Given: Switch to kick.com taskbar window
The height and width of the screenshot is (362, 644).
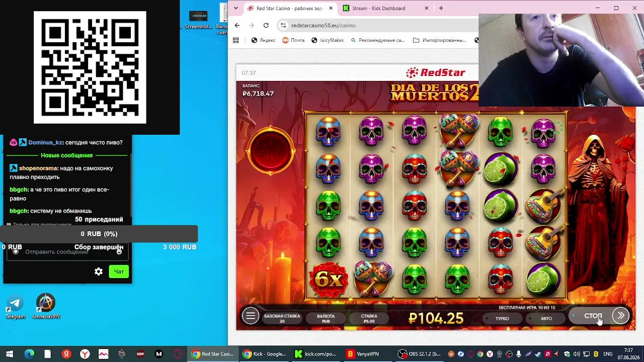Looking at the screenshot, I should click(315, 354).
